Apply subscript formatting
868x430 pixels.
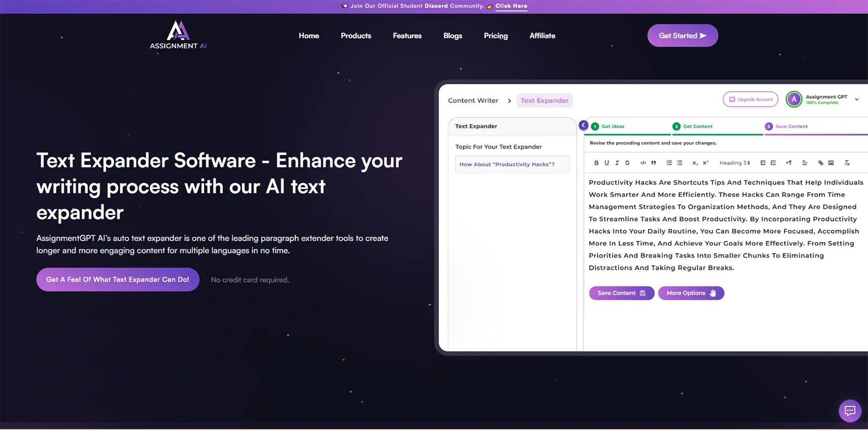pyautogui.click(x=695, y=163)
